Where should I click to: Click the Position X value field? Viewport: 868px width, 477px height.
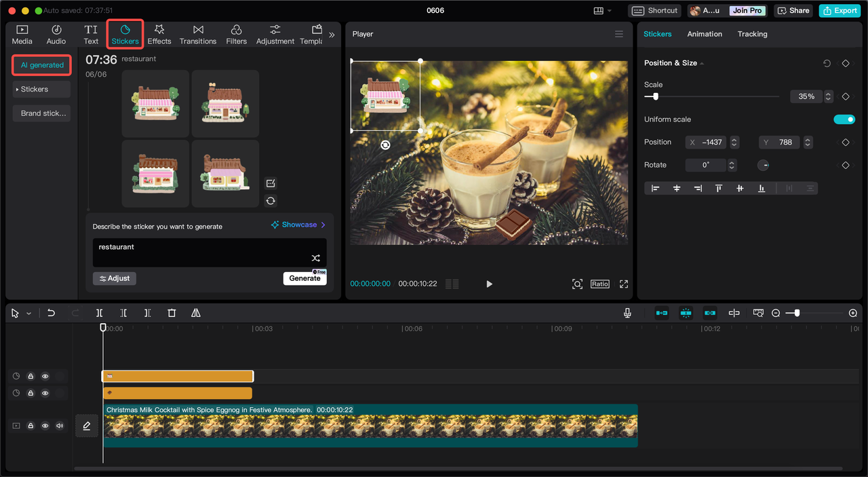pyautogui.click(x=705, y=142)
